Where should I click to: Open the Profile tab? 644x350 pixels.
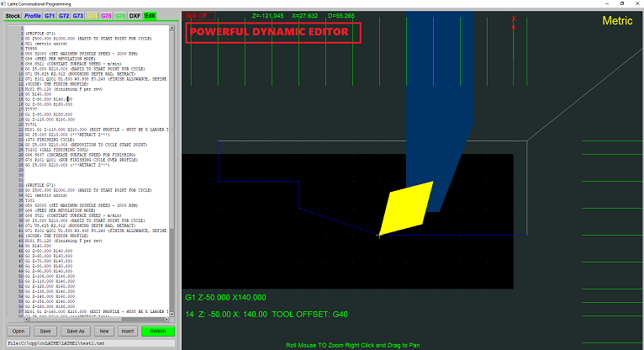pos(33,16)
